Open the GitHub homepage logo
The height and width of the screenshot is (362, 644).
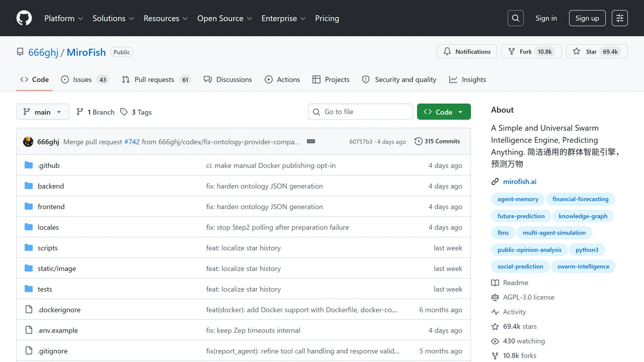tap(24, 18)
